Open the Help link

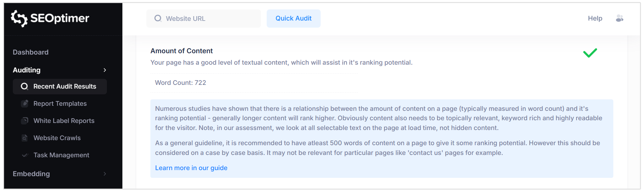tap(595, 19)
